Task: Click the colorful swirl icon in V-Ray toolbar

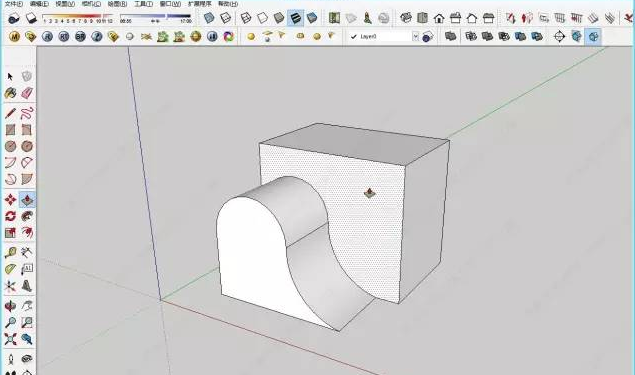Action: 229,37
